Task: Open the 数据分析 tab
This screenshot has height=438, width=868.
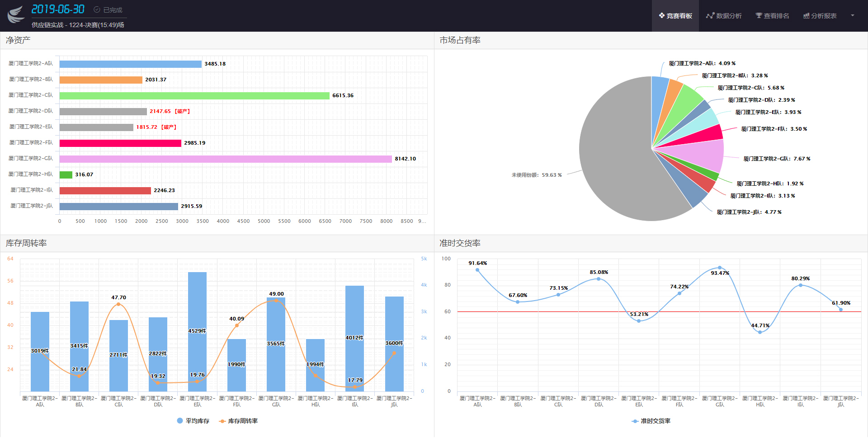Action: pyautogui.click(x=724, y=16)
